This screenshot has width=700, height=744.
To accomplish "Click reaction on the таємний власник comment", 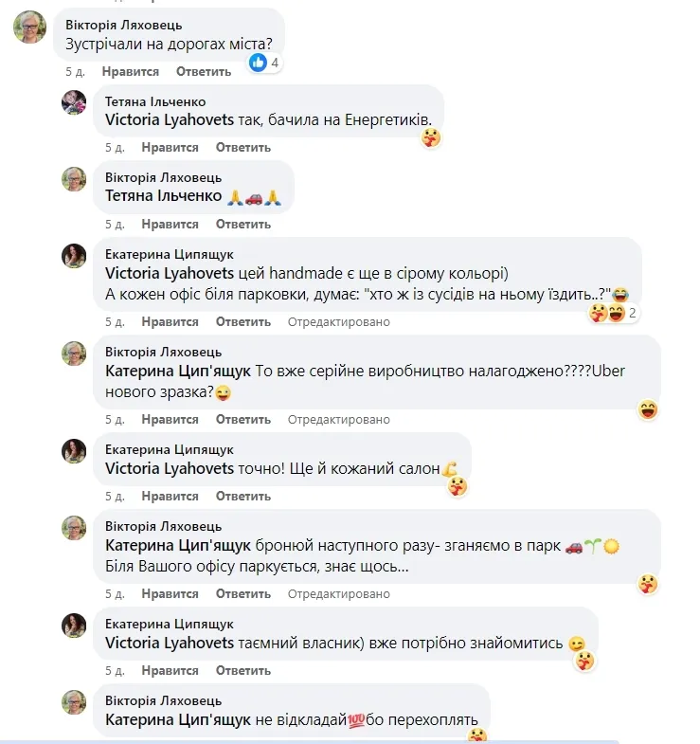I will coord(585,661).
